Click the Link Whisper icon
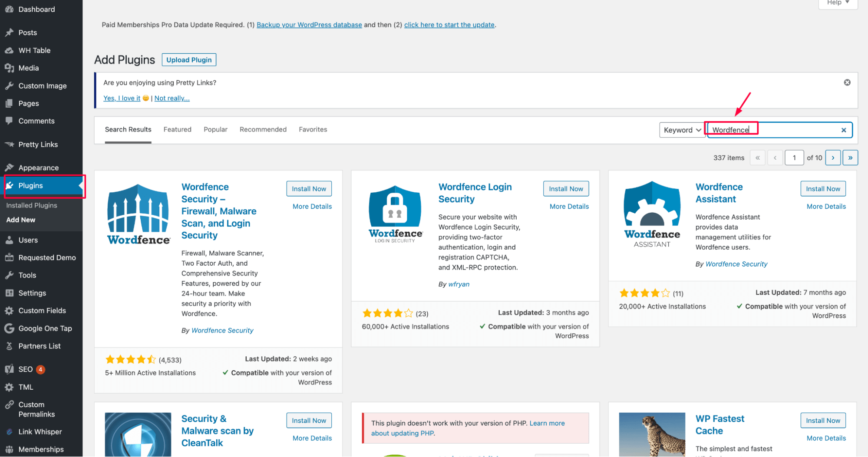Screen dimensions: 868x457 pyautogui.click(x=9, y=431)
